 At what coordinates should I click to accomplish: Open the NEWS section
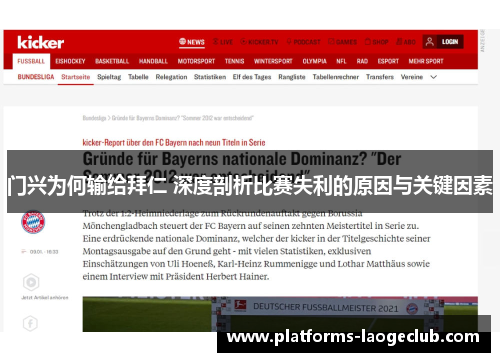(192, 42)
